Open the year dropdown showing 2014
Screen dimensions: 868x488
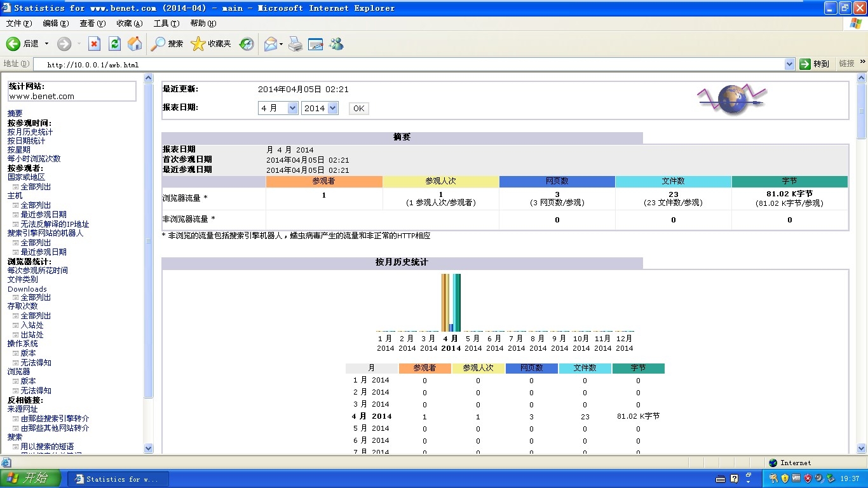(x=320, y=108)
